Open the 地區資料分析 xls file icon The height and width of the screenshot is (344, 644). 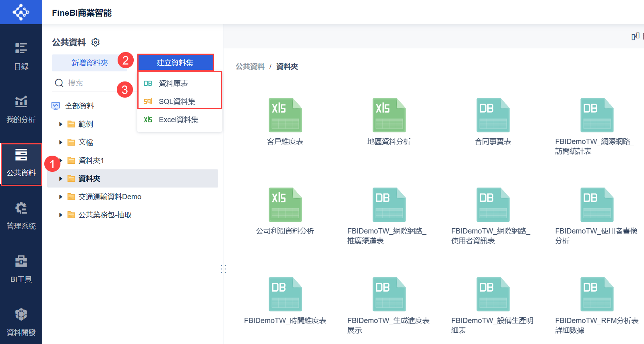[389, 115]
